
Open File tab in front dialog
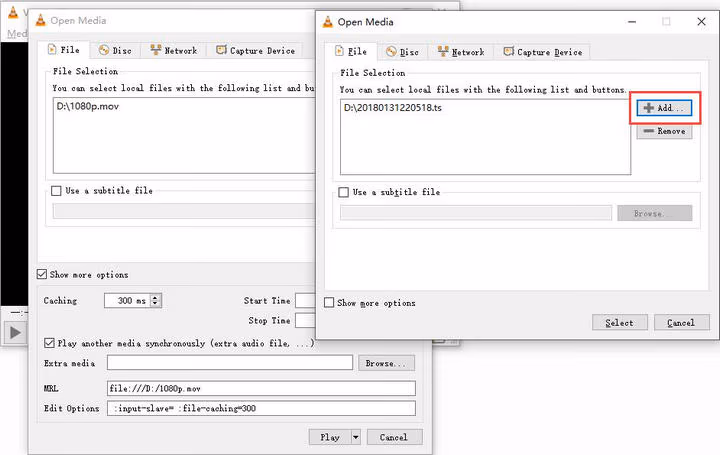(351, 51)
